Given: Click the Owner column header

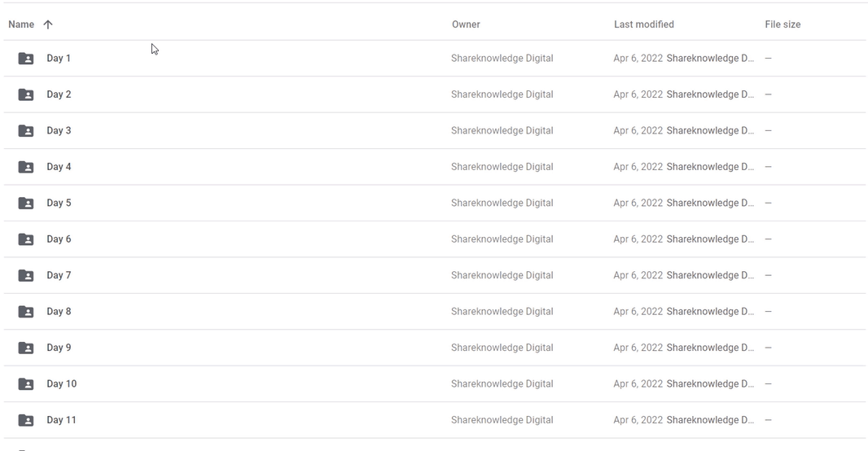Looking at the screenshot, I should (x=466, y=24).
